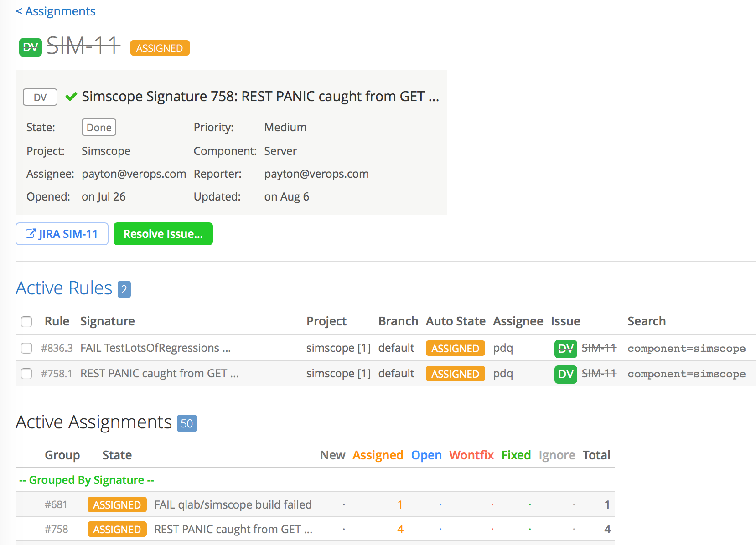Viewport: 756px width, 545px height.
Task: Click the Active Rules count badge
Action: pyautogui.click(x=124, y=289)
